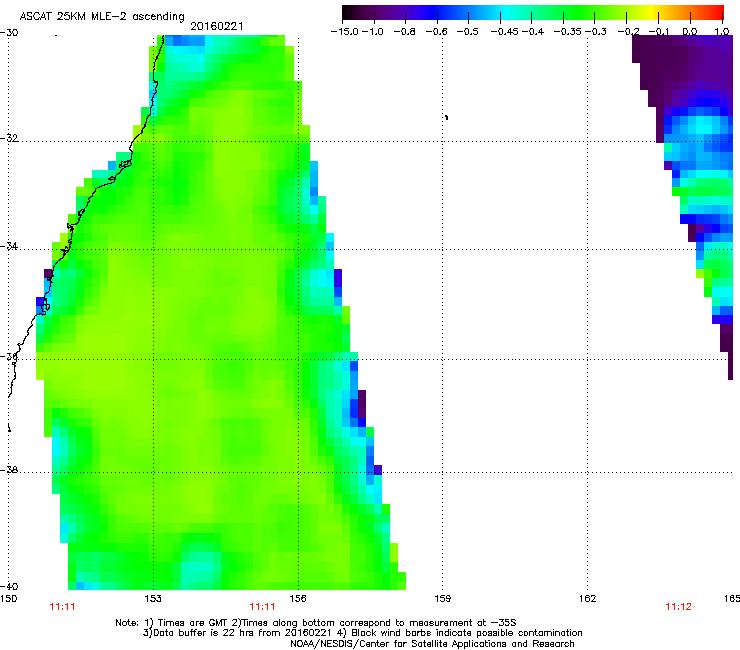Image resolution: width=740 pixels, height=650 pixels.
Task: Click the -32 latitude axis label
Action: (9, 138)
